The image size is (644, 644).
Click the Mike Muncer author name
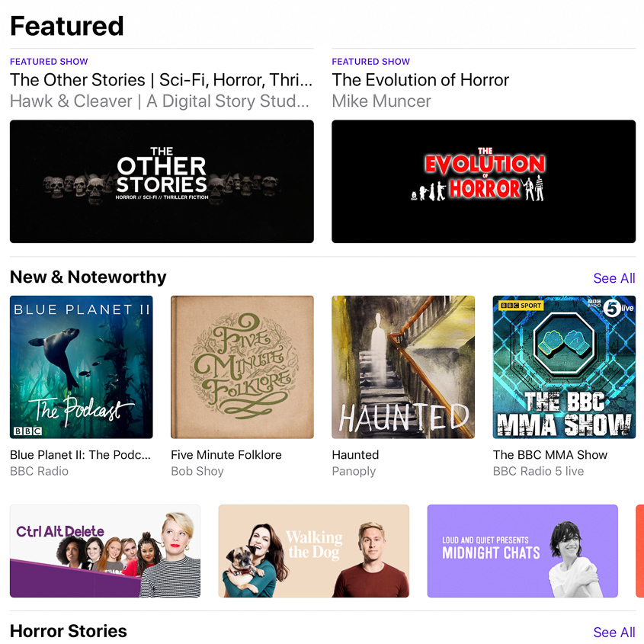pos(381,101)
